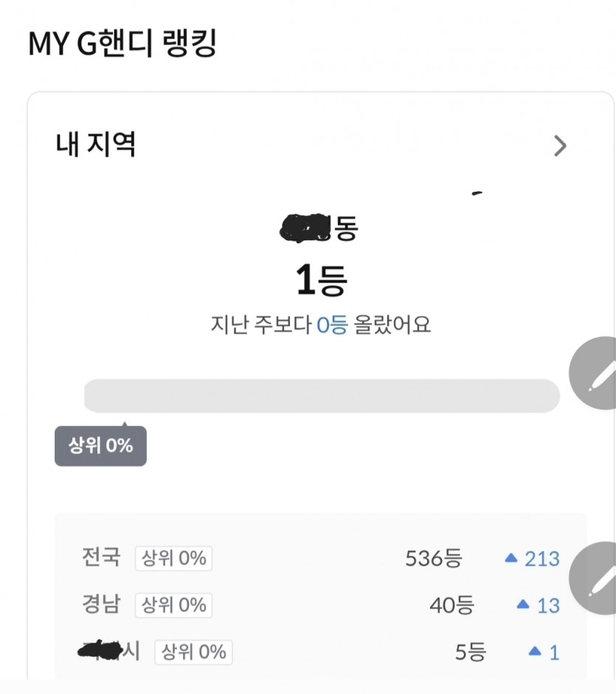Click the 536등 national rank value
Screen dimensions: 616x694
pos(433,559)
